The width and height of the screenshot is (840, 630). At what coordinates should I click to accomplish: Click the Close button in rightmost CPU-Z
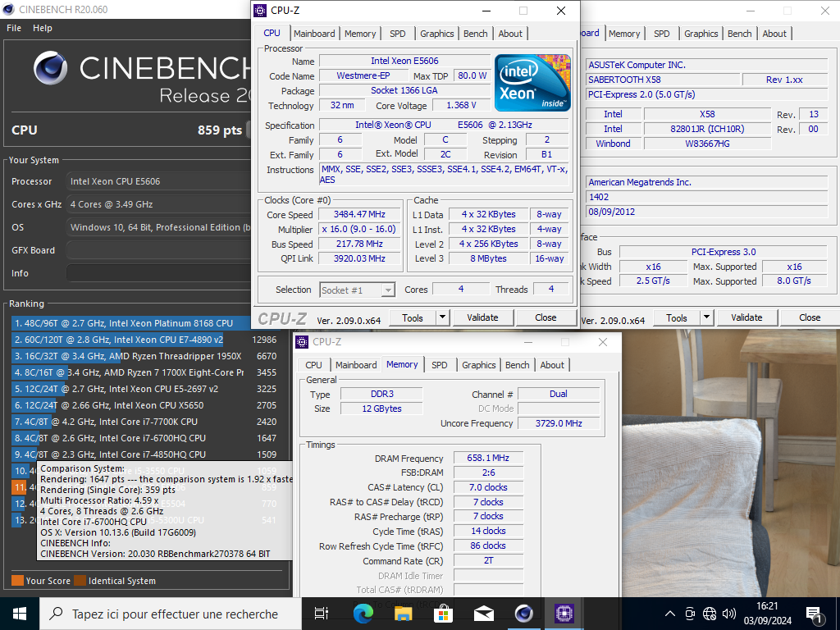[810, 317]
